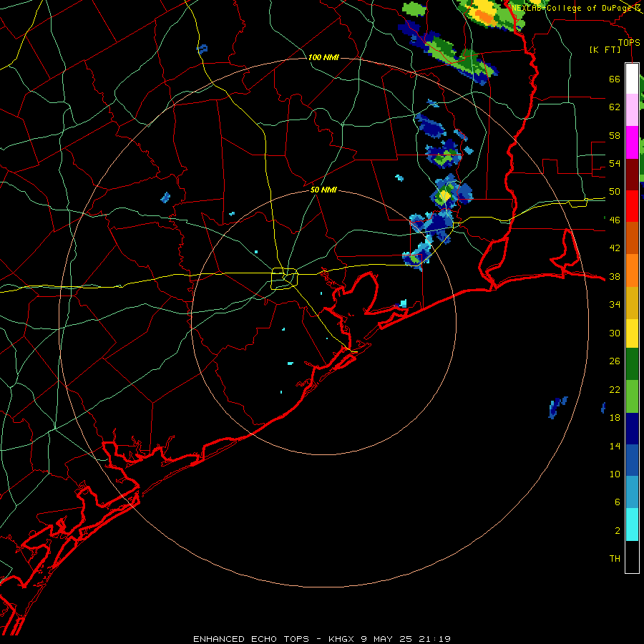Select the 46 legend scale label
The width and height of the screenshot is (644, 644).
615,220
